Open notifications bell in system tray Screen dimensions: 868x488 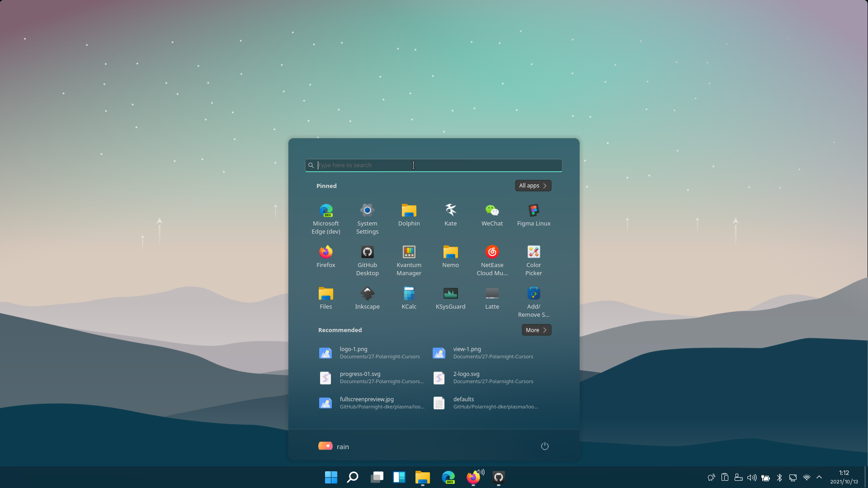[x=711, y=478]
